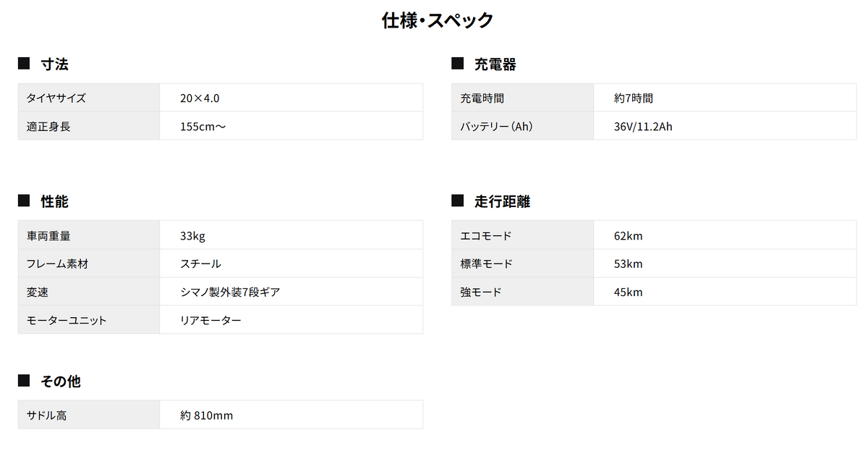This screenshot has width=868, height=459.
Task: Select the タイヤサイズ label cell
Action: [x=89, y=98]
